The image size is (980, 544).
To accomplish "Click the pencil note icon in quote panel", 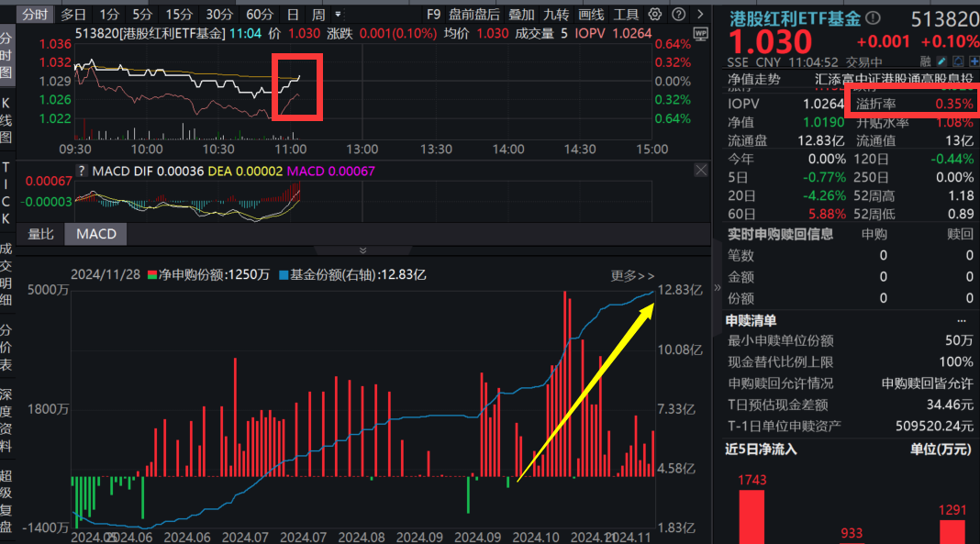I will coord(941,61).
